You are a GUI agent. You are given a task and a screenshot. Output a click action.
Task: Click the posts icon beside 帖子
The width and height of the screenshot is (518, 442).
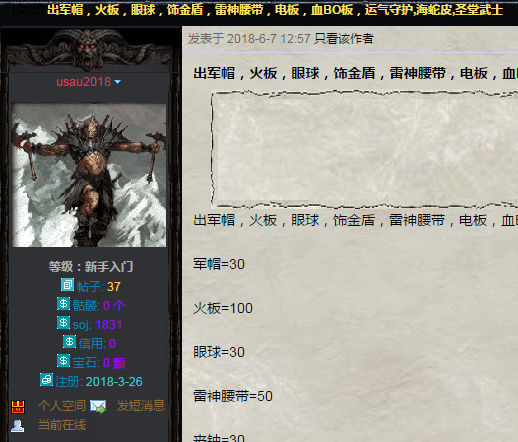(x=67, y=285)
